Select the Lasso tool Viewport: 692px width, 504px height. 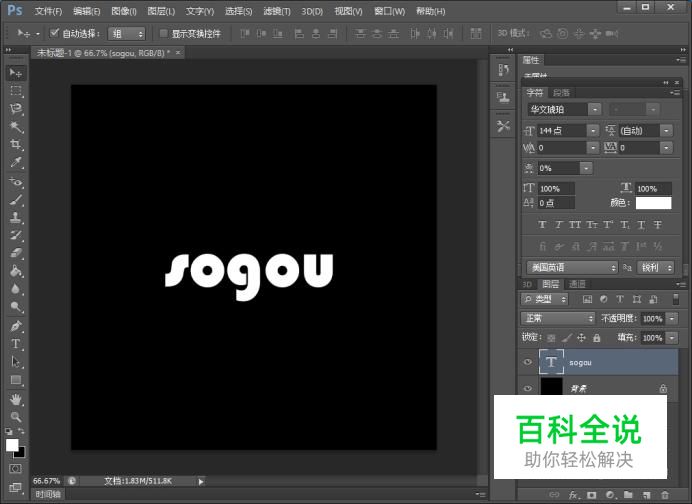point(16,109)
